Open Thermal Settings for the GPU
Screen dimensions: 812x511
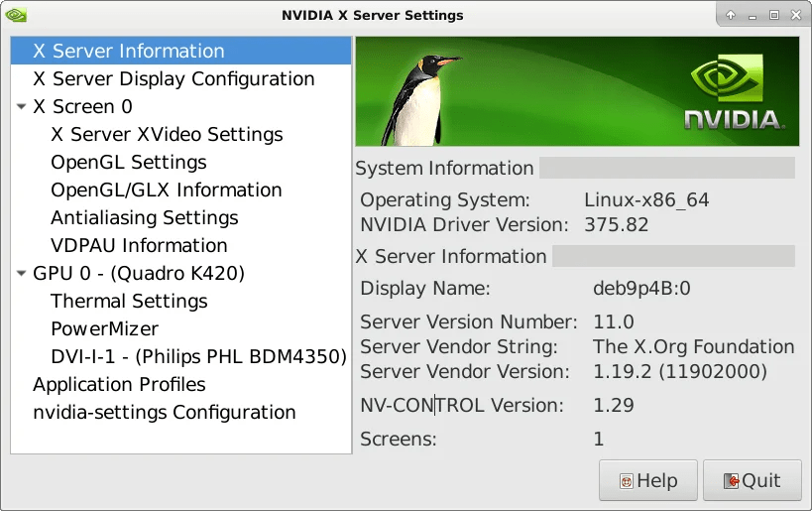(x=129, y=302)
